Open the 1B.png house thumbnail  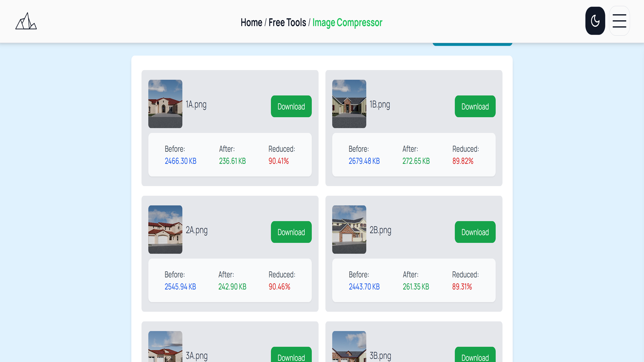click(x=349, y=104)
